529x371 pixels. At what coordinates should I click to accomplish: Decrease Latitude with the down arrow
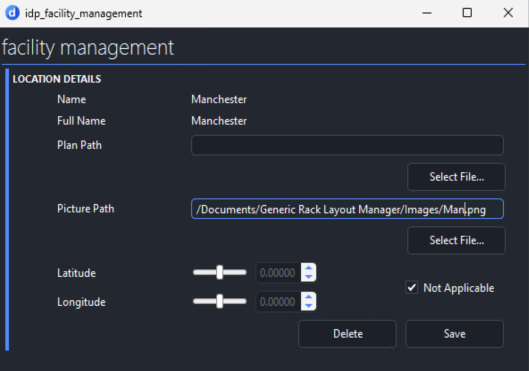[x=308, y=277]
